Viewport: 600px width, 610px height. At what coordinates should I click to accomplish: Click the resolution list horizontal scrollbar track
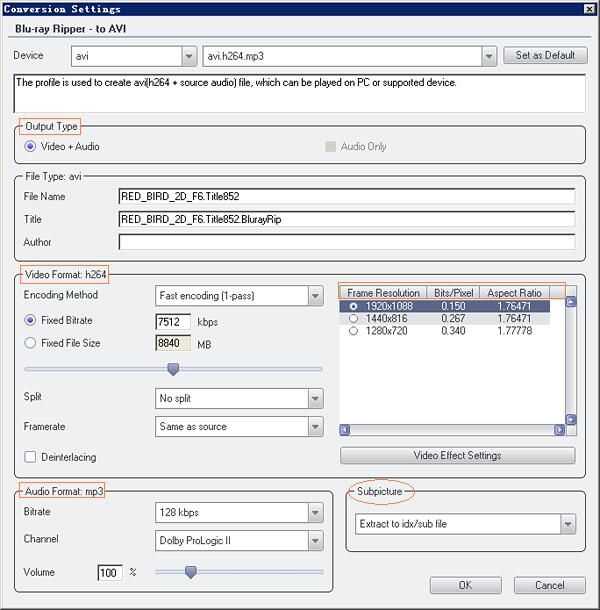tap(452, 429)
